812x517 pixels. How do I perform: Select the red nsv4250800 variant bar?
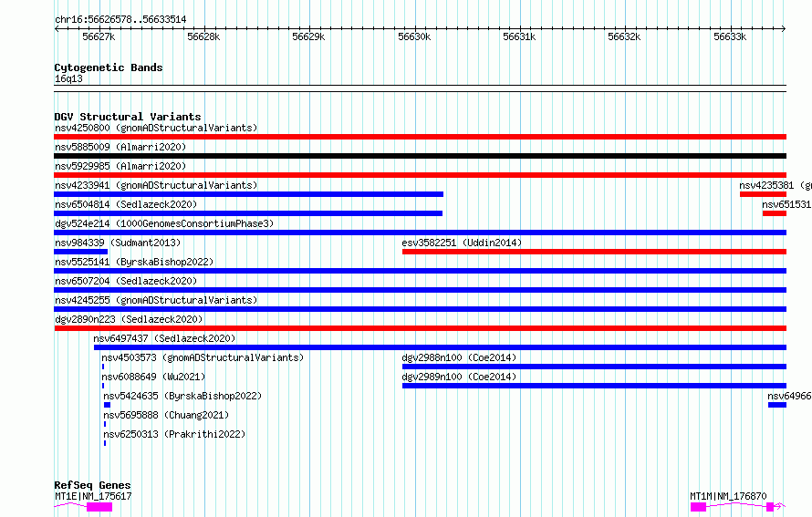point(420,137)
